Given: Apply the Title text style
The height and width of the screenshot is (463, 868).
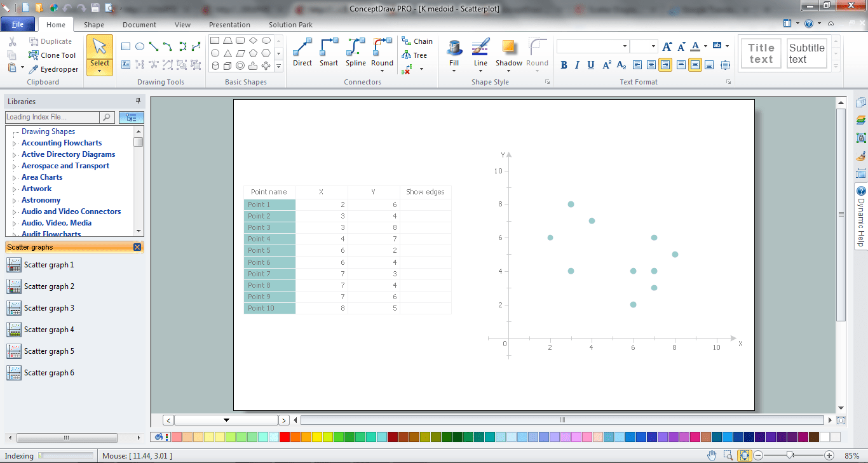Looking at the screenshot, I should tap(761, 53).
